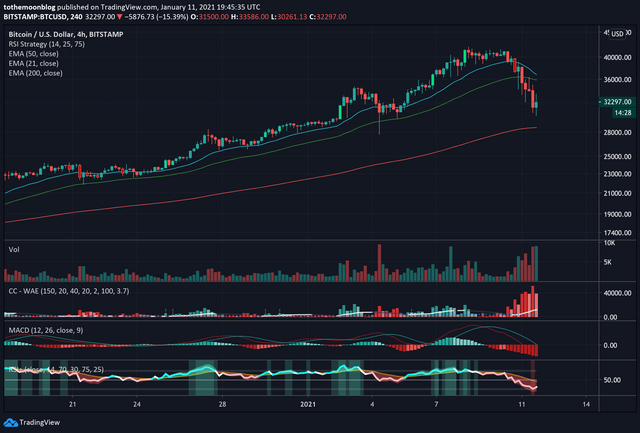Click the MACD (12, 26, close, 9) label
The height and width of the screenshot is (433, 640).
[46, 330]
